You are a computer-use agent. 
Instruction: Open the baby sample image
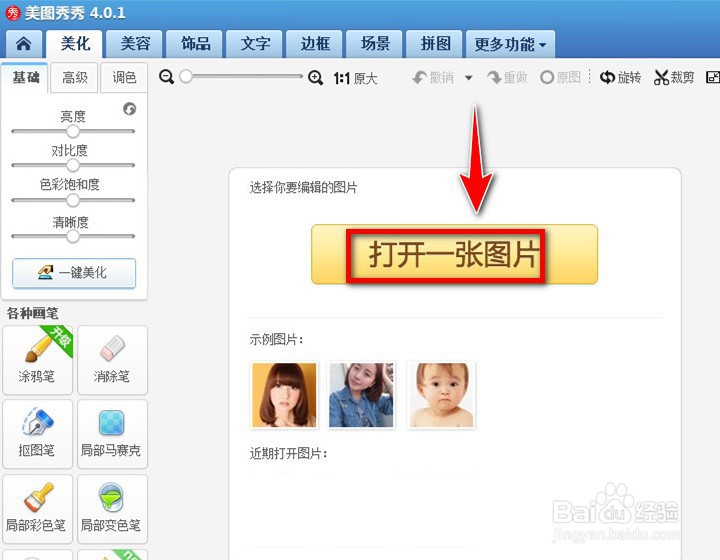point(441,395)
